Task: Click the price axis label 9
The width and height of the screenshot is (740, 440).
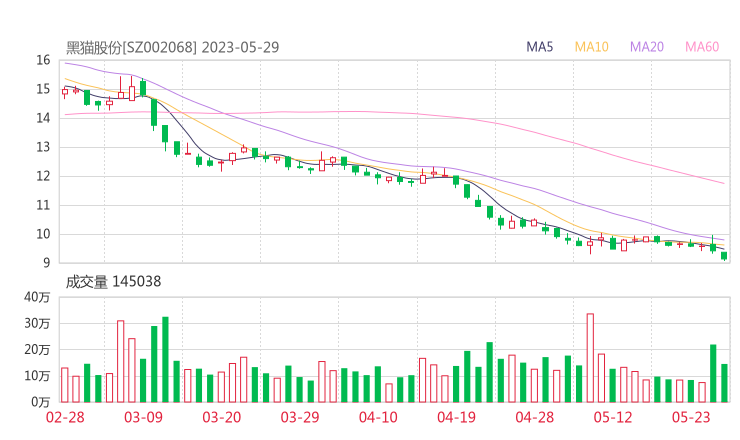Action: (46, 263)
